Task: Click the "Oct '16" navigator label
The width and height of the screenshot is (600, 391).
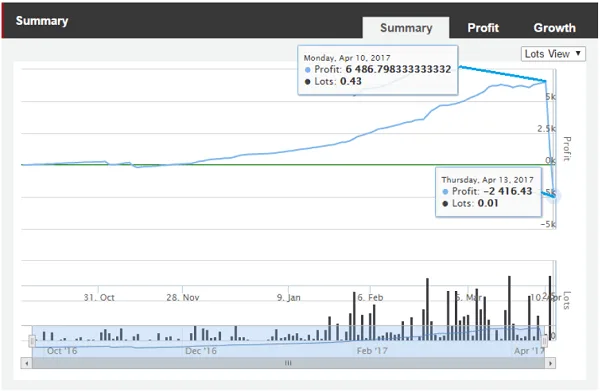Action: 62,351
